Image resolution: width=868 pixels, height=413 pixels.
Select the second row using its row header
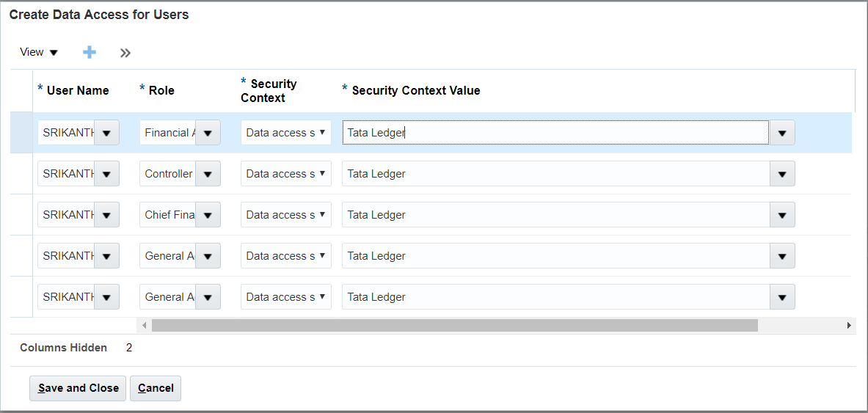[21, 174]
